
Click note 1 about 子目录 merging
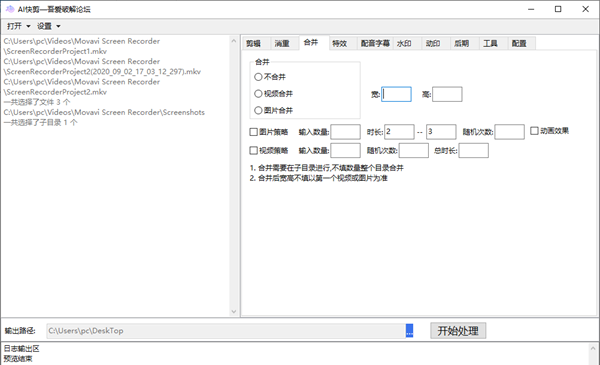326,168
